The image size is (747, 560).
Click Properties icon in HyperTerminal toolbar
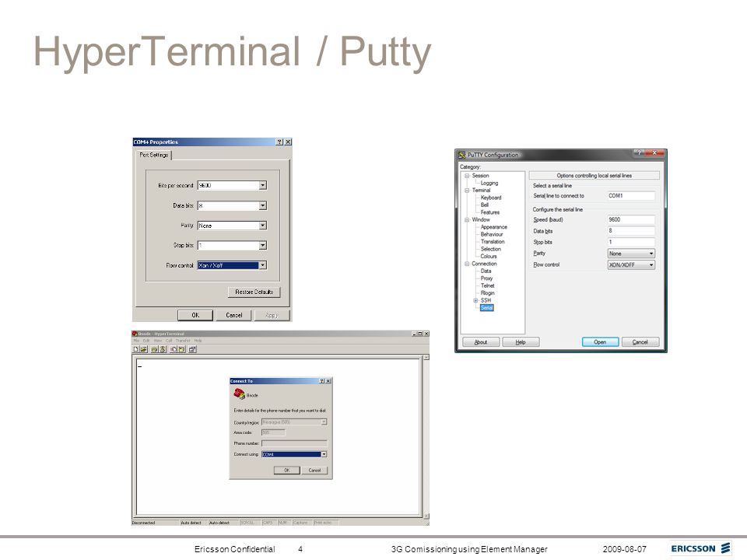point(192,349)
